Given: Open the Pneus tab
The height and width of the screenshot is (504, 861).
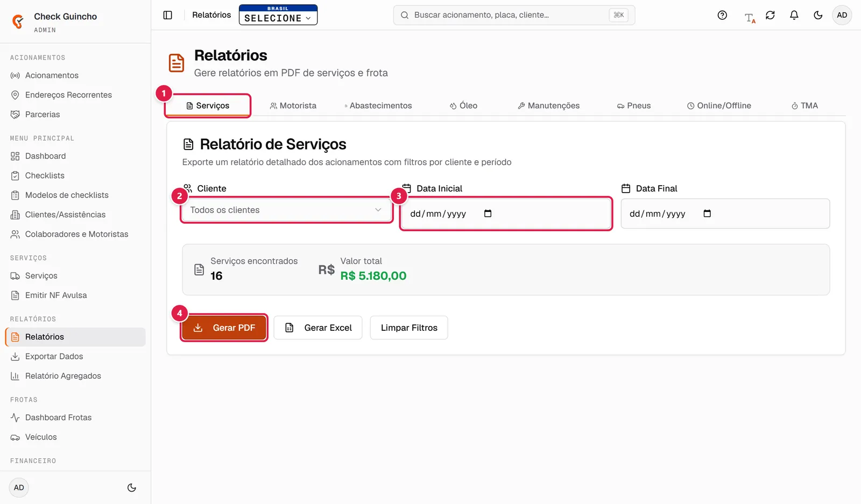Looking at the screenshot, I should pos(634,105).
